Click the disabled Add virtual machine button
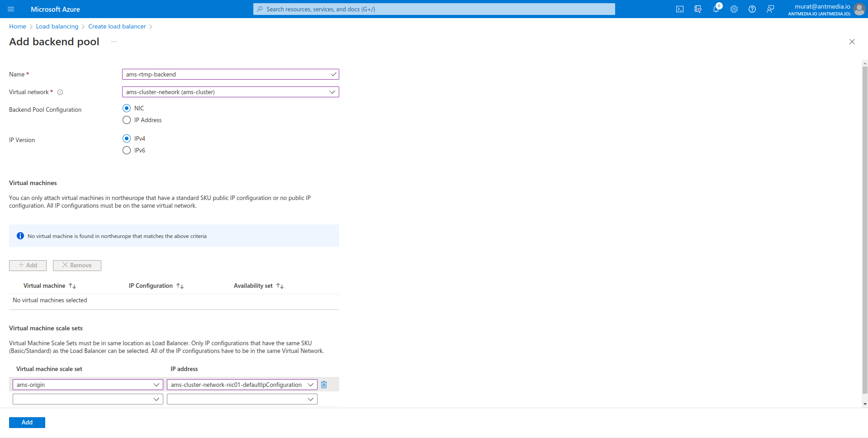This screenshot has height=438, width=868. coord(28,265)
